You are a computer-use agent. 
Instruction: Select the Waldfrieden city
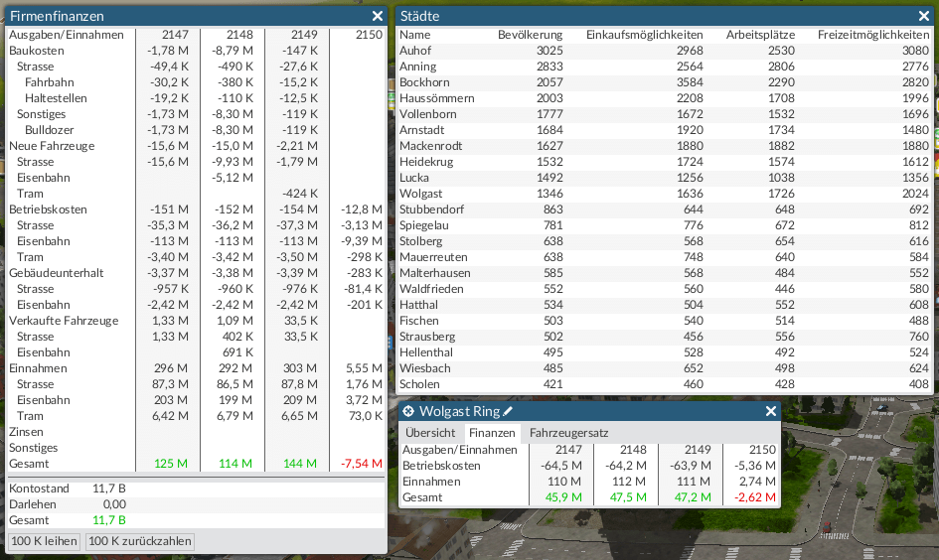(x=664, y=288)
